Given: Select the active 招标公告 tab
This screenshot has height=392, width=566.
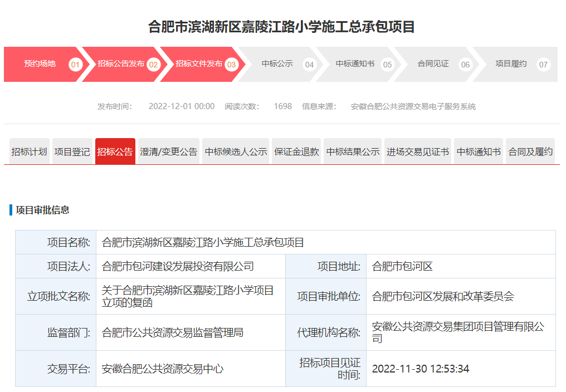Looking at the screenshot, I should tap(115, 151).
